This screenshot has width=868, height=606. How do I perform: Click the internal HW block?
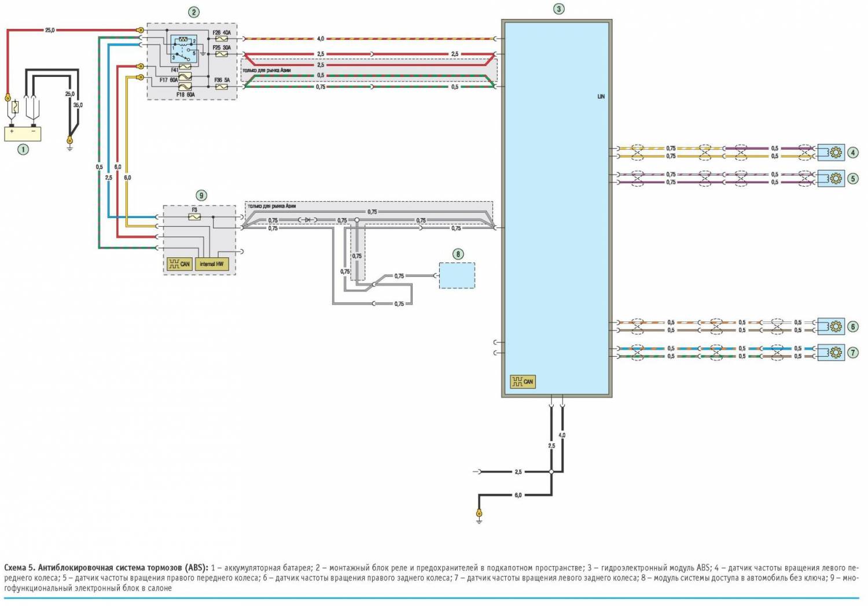(211, 264)
